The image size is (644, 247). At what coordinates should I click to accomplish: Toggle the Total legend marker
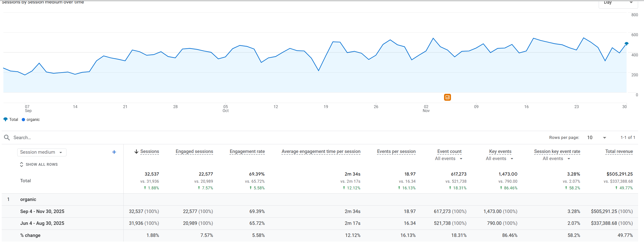pos(5,119)
